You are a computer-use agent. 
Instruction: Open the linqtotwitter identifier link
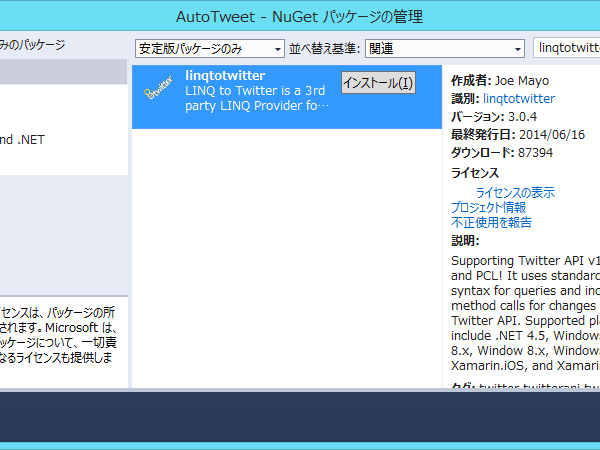(518, 99)
